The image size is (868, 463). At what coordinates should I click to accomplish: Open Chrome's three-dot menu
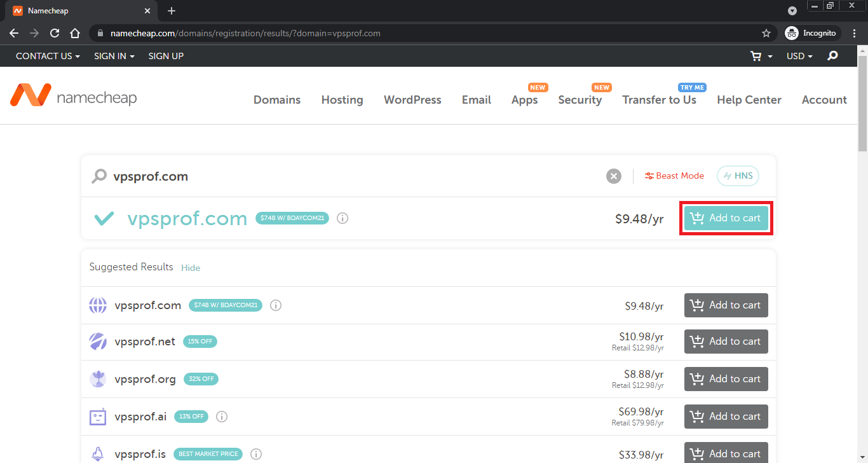coord(855,33)
